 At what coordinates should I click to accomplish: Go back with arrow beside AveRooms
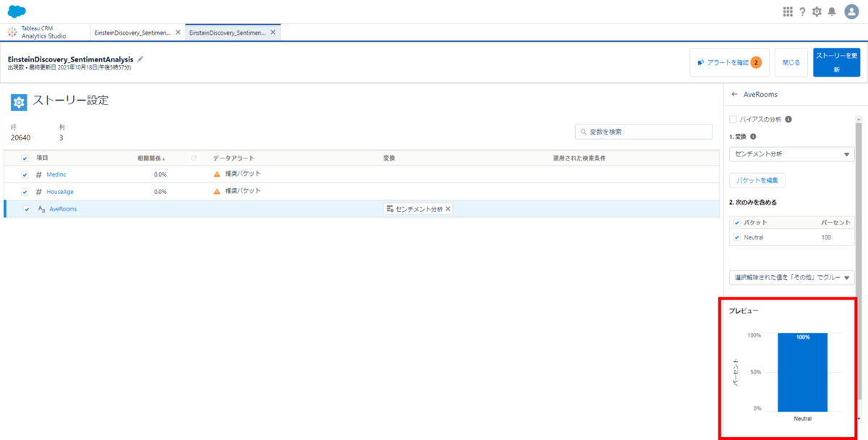(x=734, y=95)
